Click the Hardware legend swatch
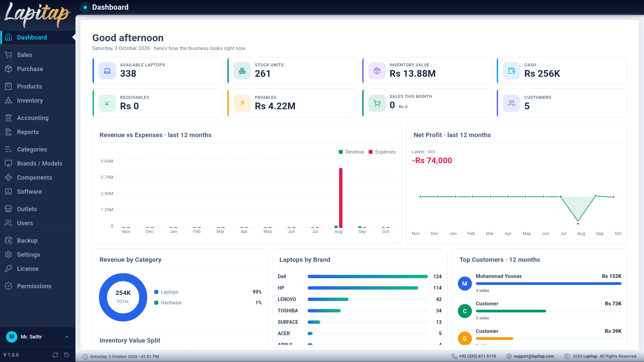 click(156, 303)
